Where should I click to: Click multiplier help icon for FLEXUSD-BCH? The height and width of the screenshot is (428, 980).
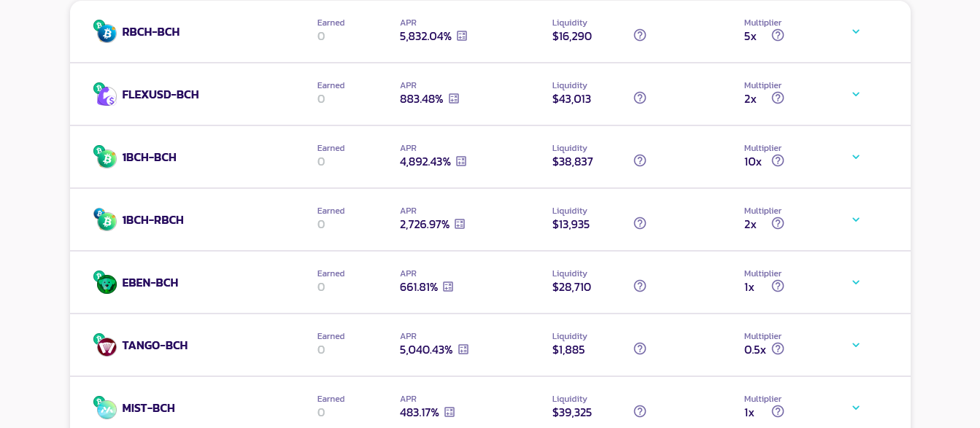778,98
